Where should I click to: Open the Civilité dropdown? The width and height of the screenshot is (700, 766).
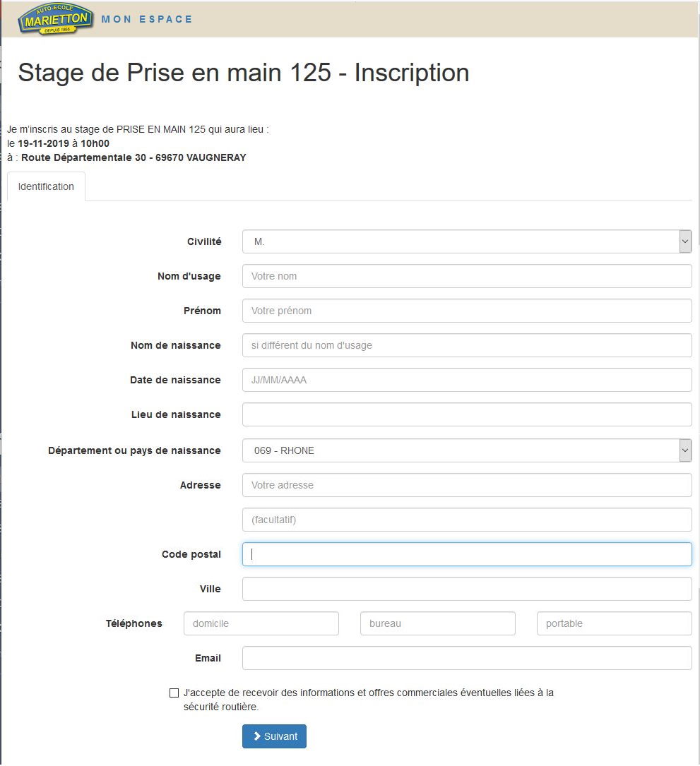pyautogui.click(x=466, y=241)
